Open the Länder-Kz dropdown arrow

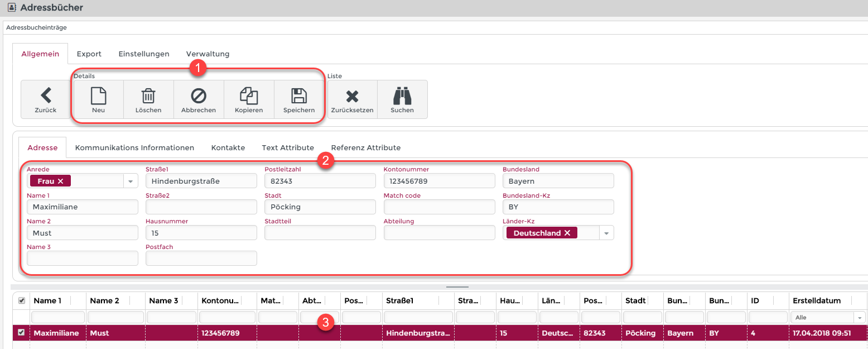[x=606, y=233]
